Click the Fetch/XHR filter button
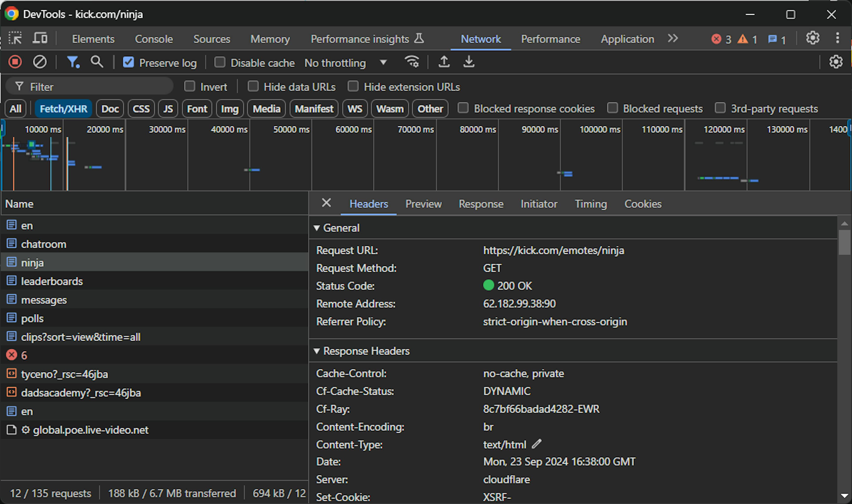Viewport: 852px width, 504px height. [64, 109]
